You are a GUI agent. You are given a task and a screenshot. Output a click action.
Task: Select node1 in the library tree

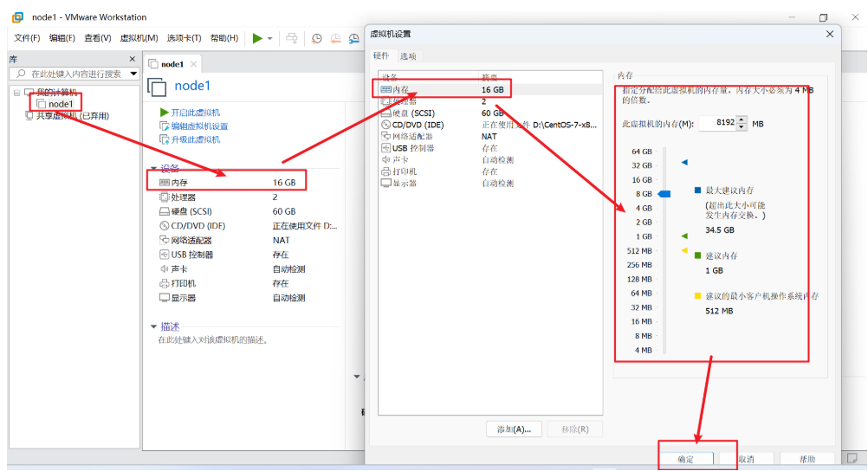61,104
